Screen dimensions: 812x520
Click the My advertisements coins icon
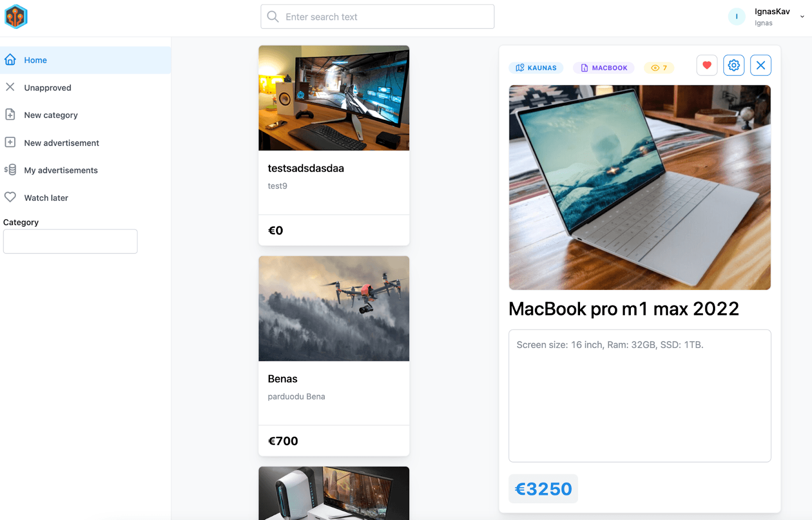pos(10,170)
